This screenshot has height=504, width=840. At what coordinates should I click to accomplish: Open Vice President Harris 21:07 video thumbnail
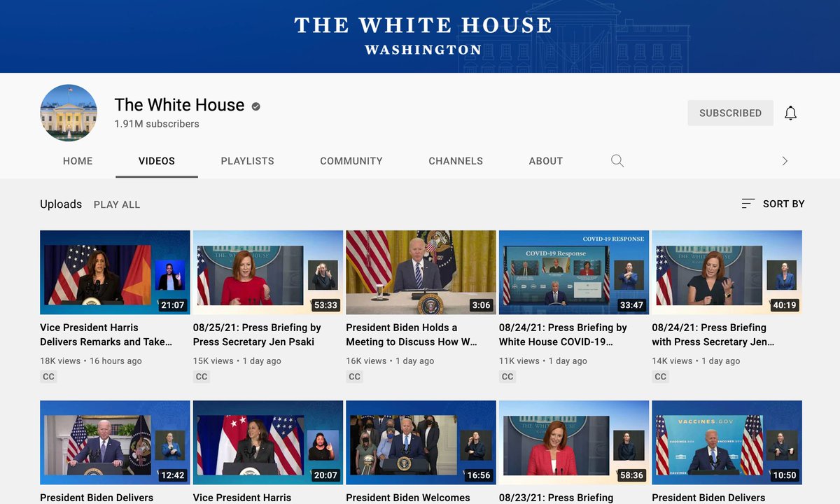click(115, 272)
